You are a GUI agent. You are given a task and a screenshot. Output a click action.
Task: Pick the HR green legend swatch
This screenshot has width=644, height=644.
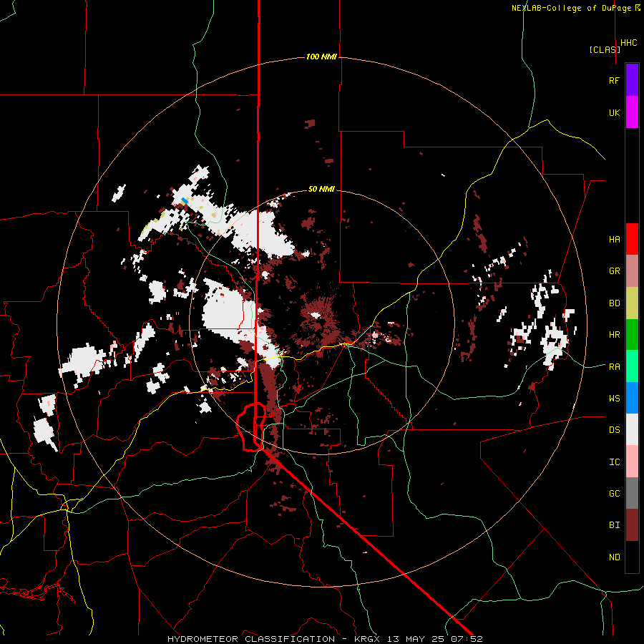[x=632, y=335]
